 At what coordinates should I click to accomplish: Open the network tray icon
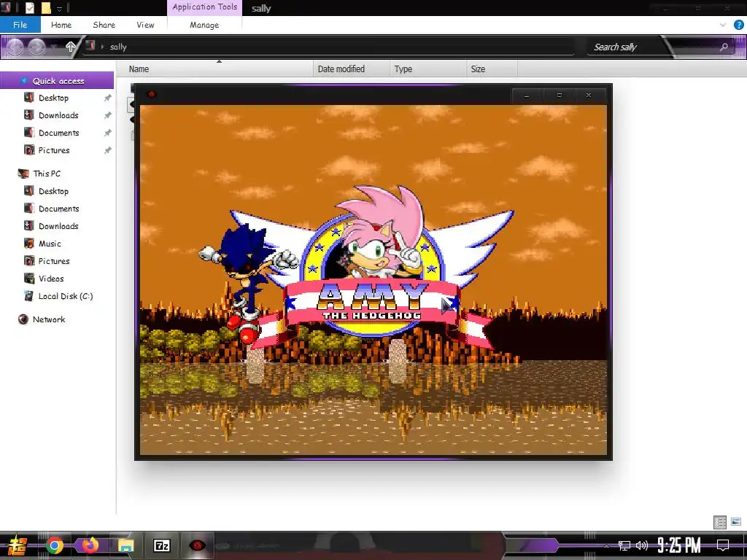(624, 545)
